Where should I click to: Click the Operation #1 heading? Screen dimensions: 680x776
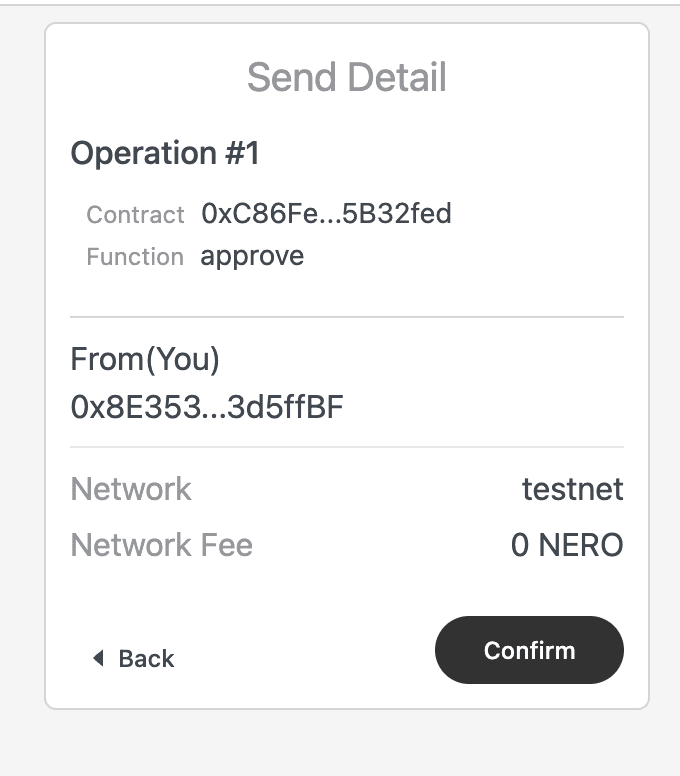click(165, 154)
